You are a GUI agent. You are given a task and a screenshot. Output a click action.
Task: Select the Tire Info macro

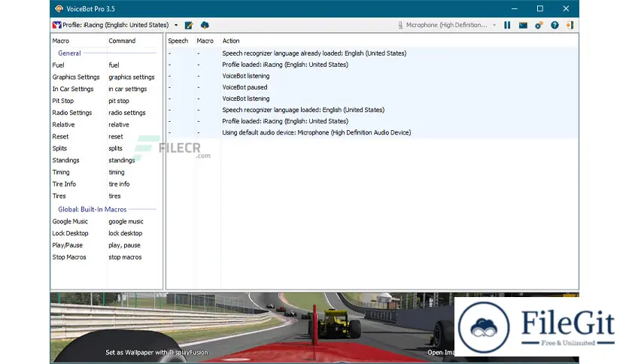point(64,184)
